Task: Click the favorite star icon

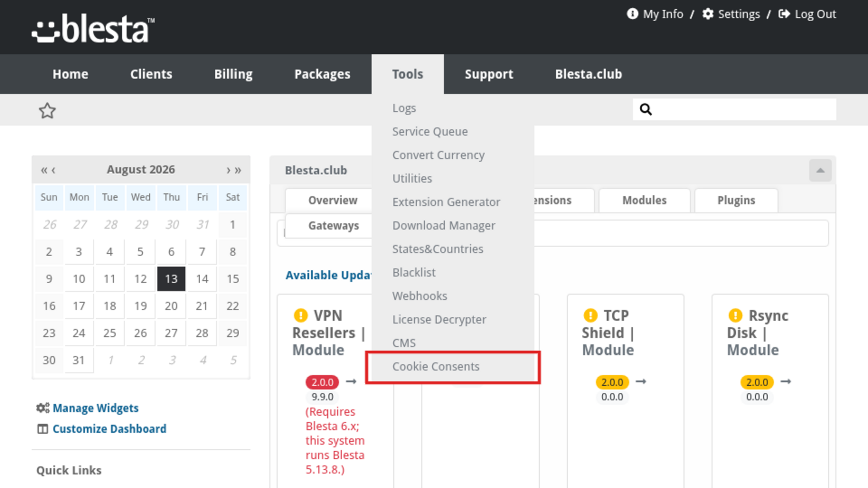Action: pyautogui.click(x=47, y=111)
